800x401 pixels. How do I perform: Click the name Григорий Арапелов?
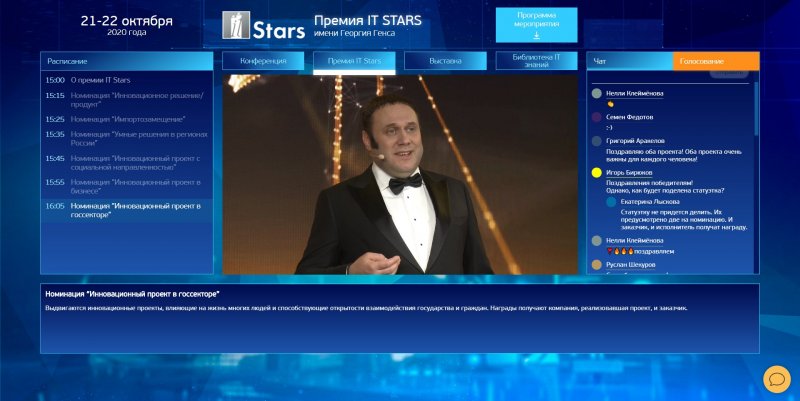(x=635, y=141)
